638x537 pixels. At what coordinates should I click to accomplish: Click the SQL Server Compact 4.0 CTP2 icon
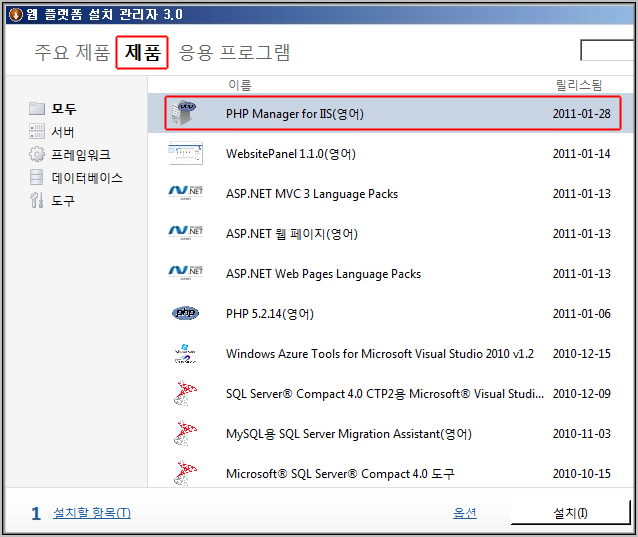(185, 393)
